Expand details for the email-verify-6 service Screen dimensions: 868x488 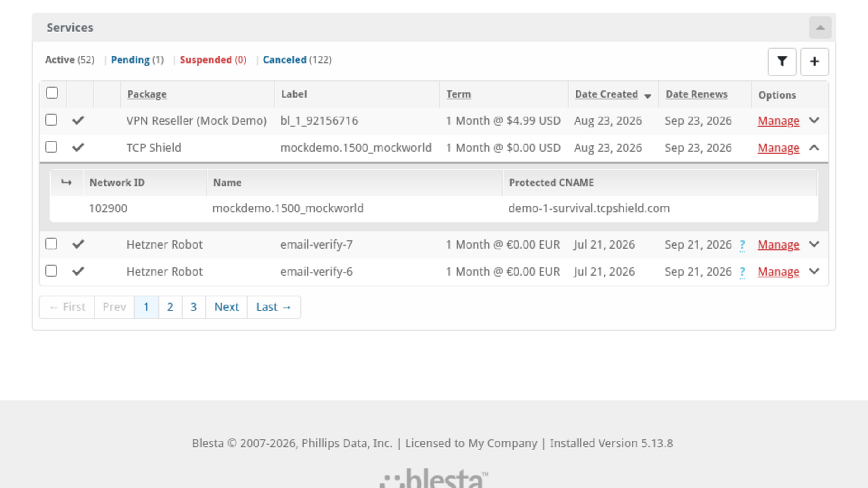click(x=814, y=271)
